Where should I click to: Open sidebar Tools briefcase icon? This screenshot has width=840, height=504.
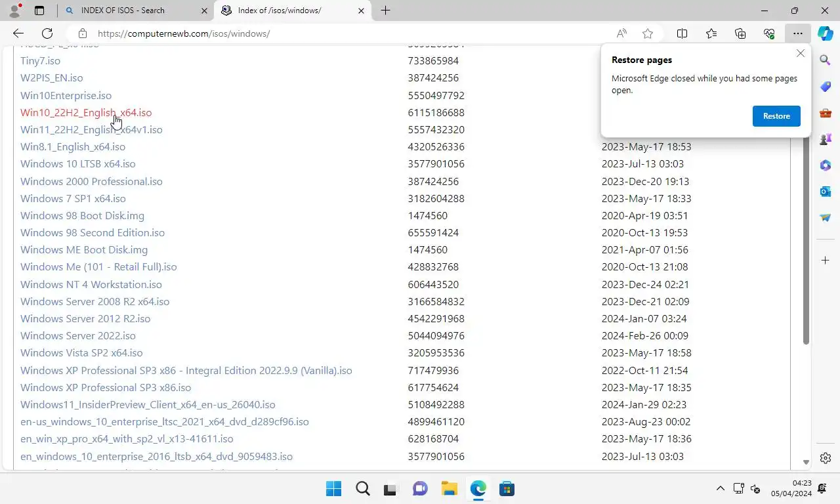click(826, 113)
